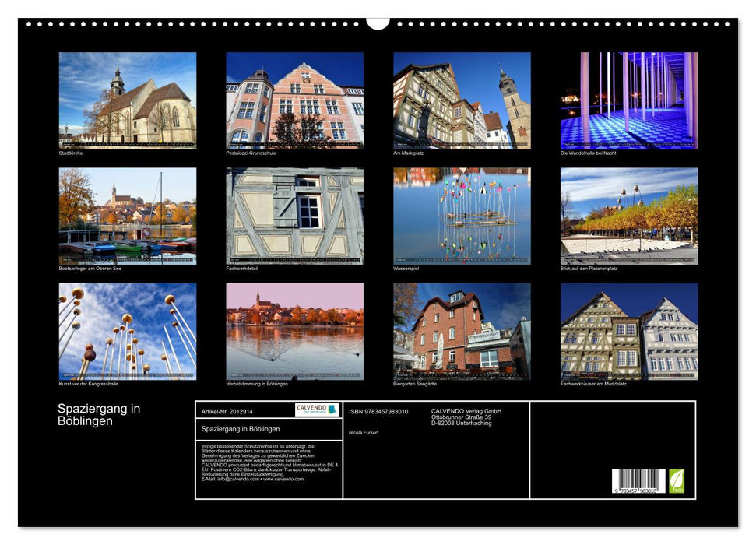Select the Pestalozzi-Grundschule photo
Screen dimensions: 756x545
pos(294,100)
